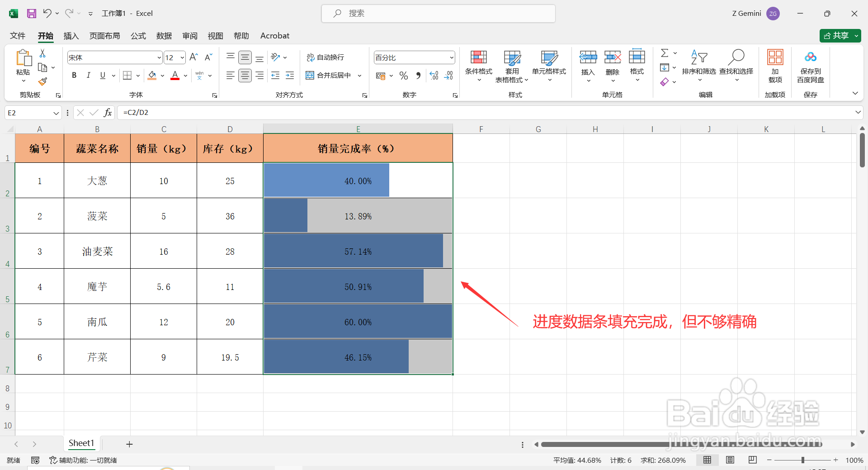Toggle italic formatting
Image resolution: width=868 pixels, height=470 pixels.
(89, 75)
